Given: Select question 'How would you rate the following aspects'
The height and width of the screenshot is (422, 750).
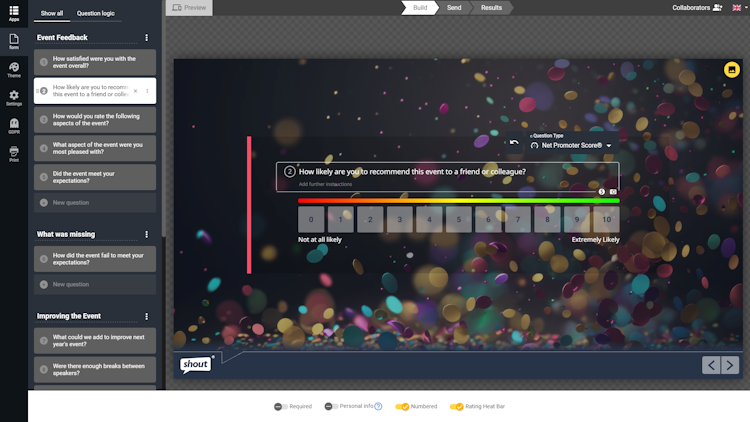Looking at the screenshot, I should [95, 120].
